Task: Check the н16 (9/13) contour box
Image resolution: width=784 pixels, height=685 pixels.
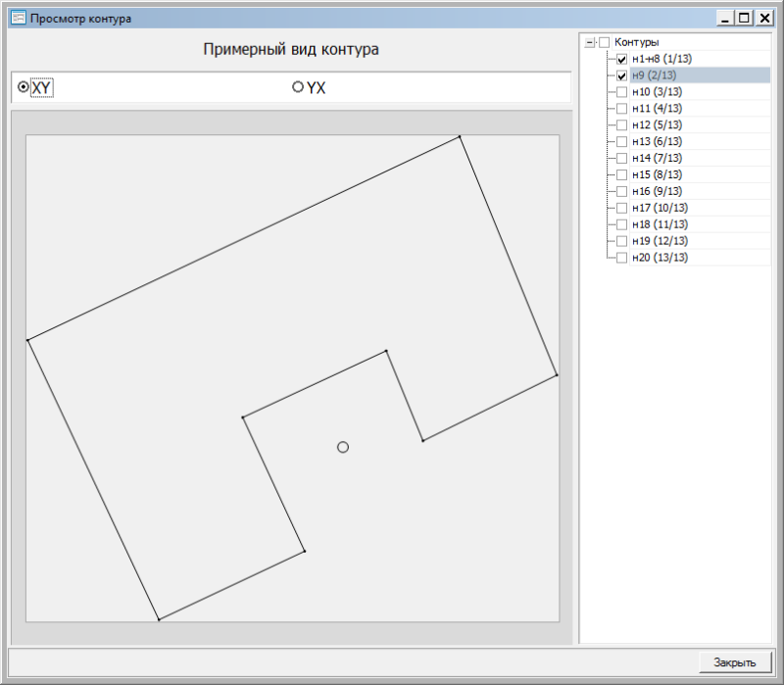Action: point(621,191)
